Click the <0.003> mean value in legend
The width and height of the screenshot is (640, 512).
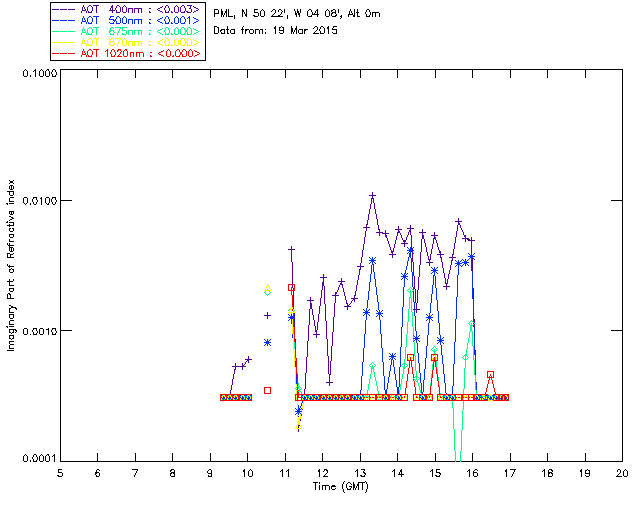(178, 9)
